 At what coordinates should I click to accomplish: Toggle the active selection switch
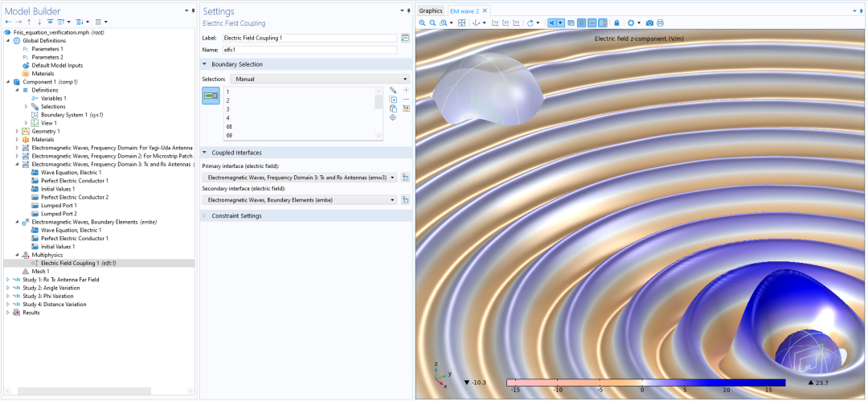(x=211, y=96)
